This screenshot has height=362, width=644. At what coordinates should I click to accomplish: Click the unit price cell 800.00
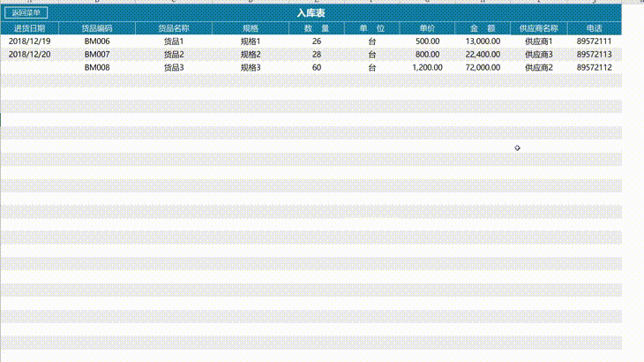427,55
